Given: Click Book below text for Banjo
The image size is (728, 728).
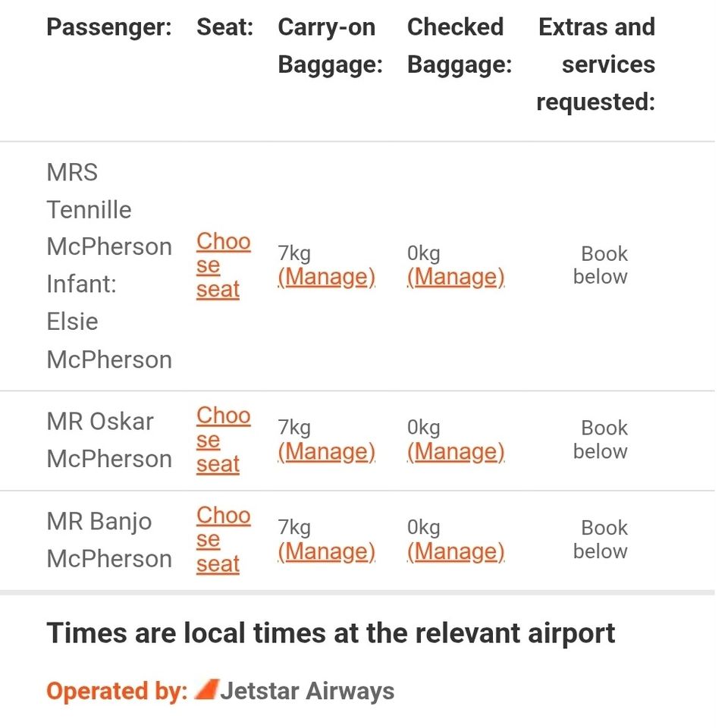Looking at the screenshot, I should [601, 539].
